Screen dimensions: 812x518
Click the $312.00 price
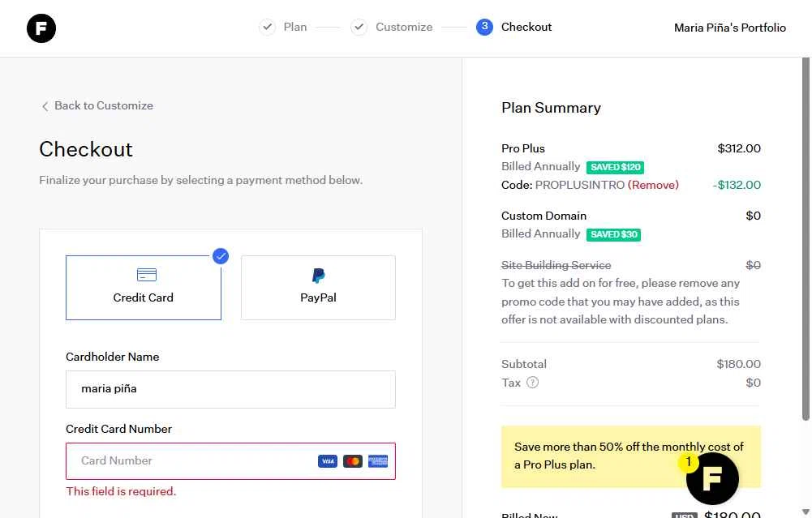pos(739,148)
